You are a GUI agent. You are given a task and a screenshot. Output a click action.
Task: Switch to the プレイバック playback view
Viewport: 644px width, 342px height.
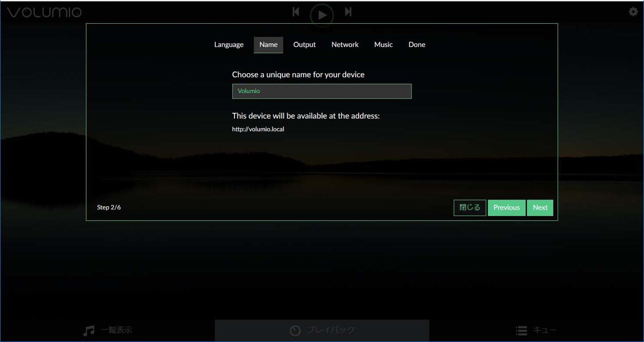(322, 330)
